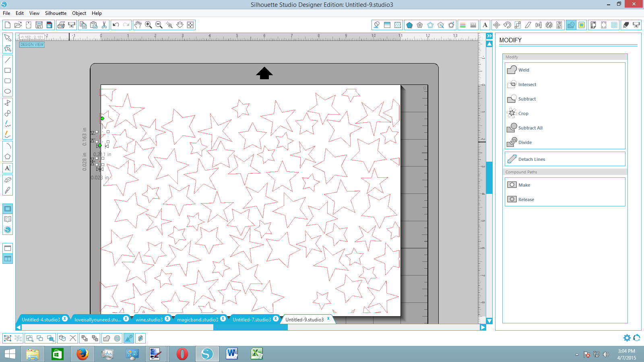This screenshot has height=362, width=644.
Task: Close the Untitled-7.studio3 tab
Action: pyautogui.click(x=276, y=319)
